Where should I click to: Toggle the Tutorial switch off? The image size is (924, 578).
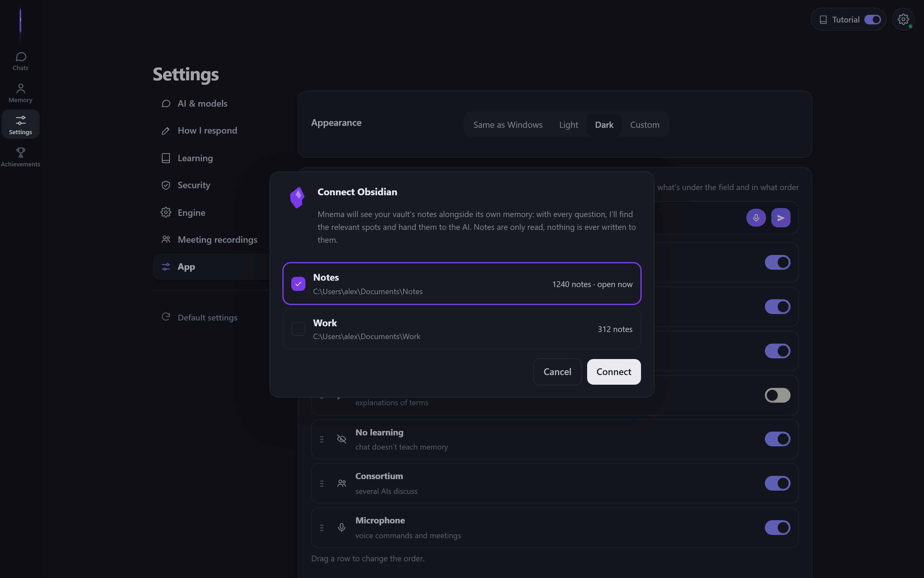point(872,20)
